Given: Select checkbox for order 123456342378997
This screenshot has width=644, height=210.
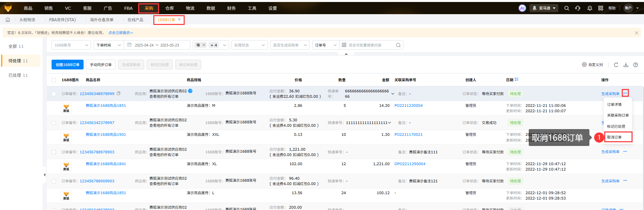Looking at the screenshot, I should click(x=54, y=123).
